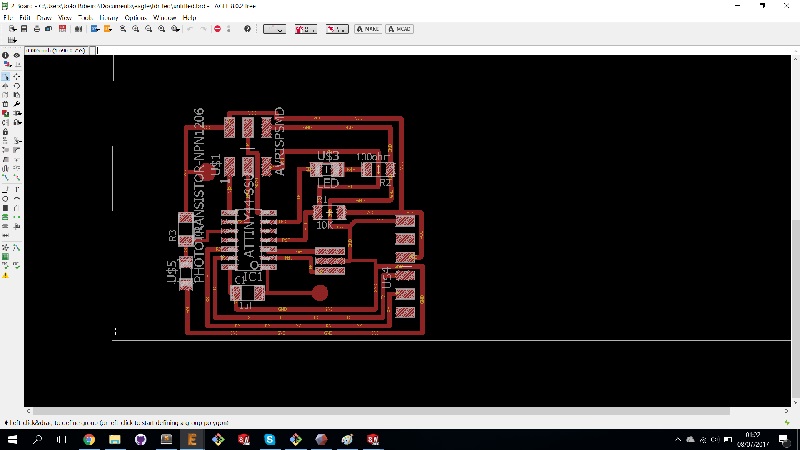
Task: Click the Redo arrow icon
Action: click(x=203, y=29)
